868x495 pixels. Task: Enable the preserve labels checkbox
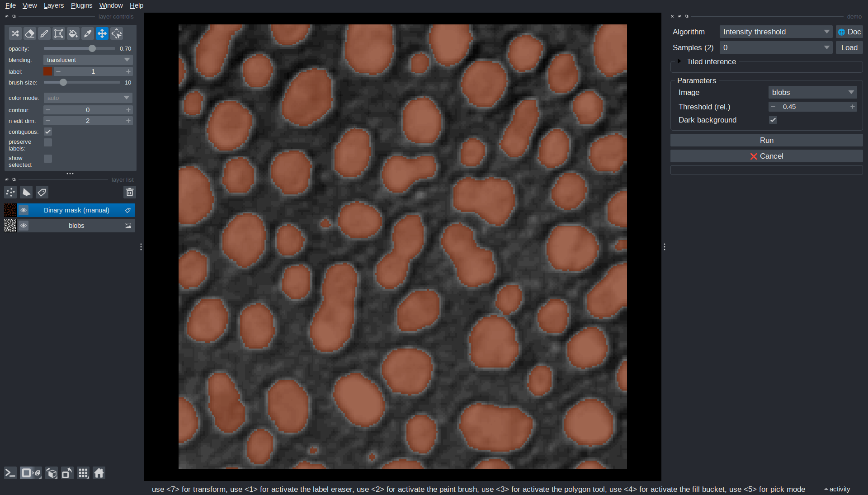(x=48, y=142)
